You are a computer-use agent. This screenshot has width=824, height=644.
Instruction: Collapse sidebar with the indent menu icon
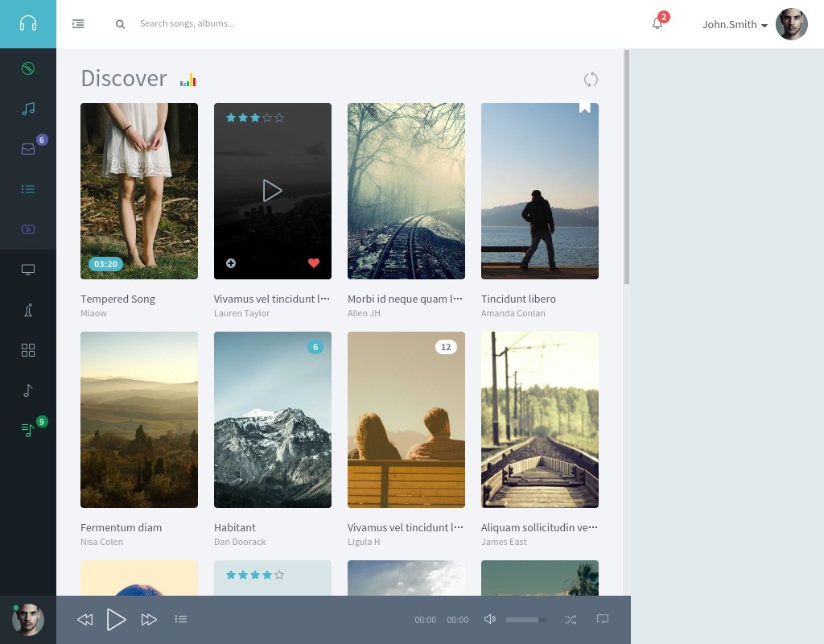tap(78, 24)
